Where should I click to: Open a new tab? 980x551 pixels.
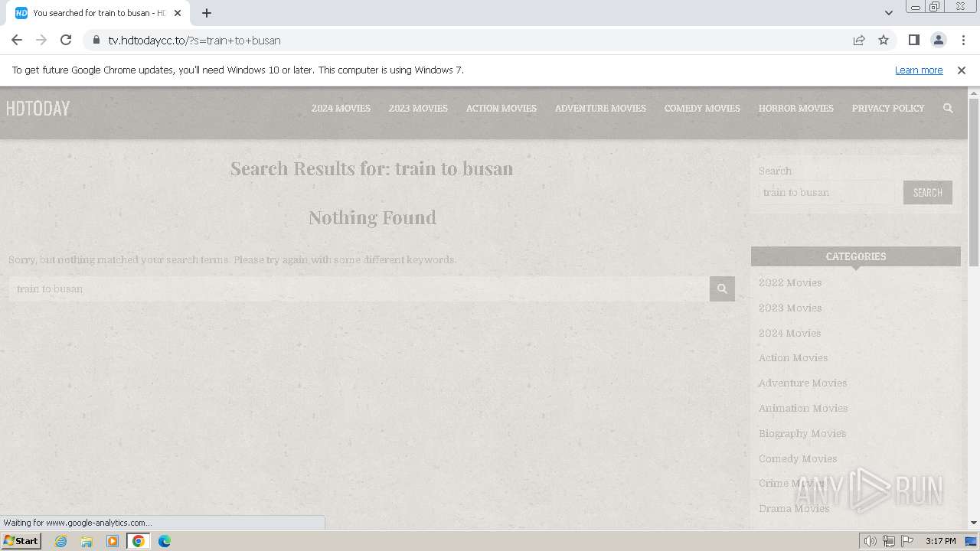click(x=207, y=13)
